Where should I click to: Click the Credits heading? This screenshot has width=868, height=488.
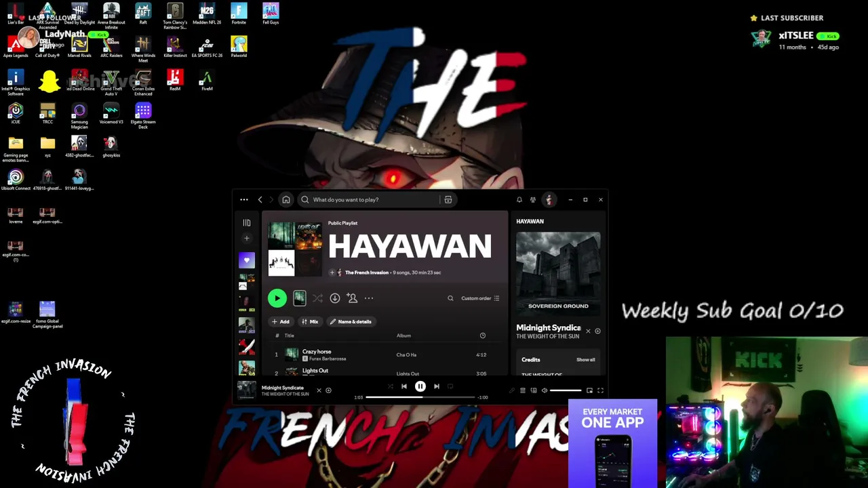[x=531, y=360]
